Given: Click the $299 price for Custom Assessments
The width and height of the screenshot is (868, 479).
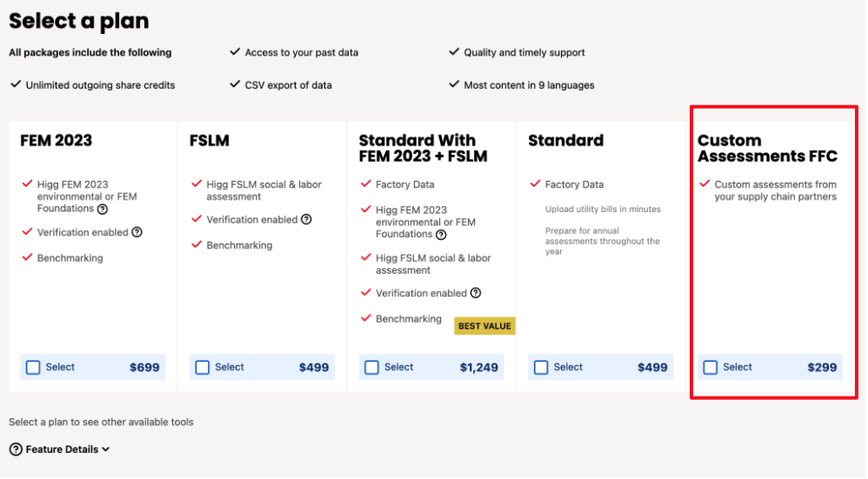Looking at the screenshot, I should coord(822,368).
